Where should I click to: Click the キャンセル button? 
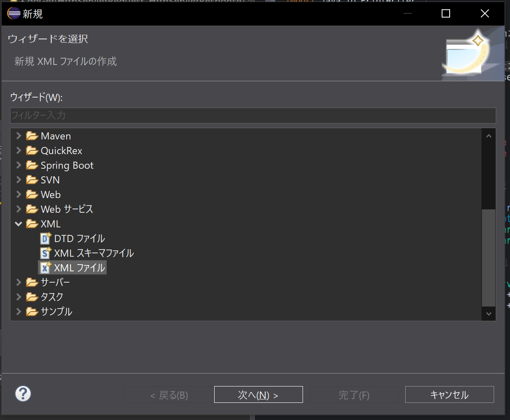click(x=450, y=395)
